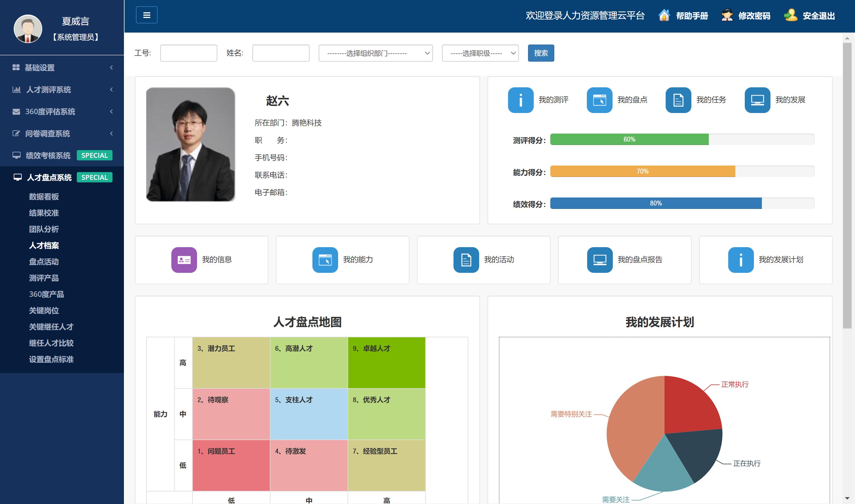Open the 选择组织部门 dropdown
Image resolution: width=855 pixels, height=504 pixels.
click(x=375, y=53)
